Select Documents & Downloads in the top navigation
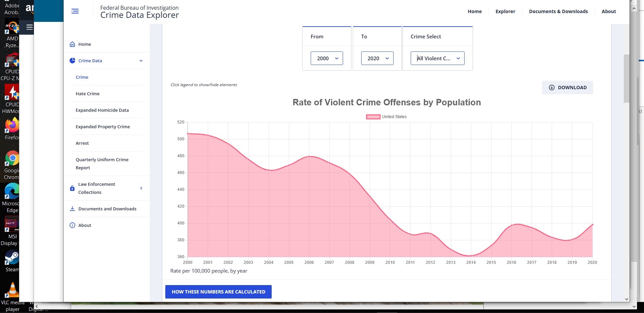Screen dimensions: 644x313 (558, 11)
